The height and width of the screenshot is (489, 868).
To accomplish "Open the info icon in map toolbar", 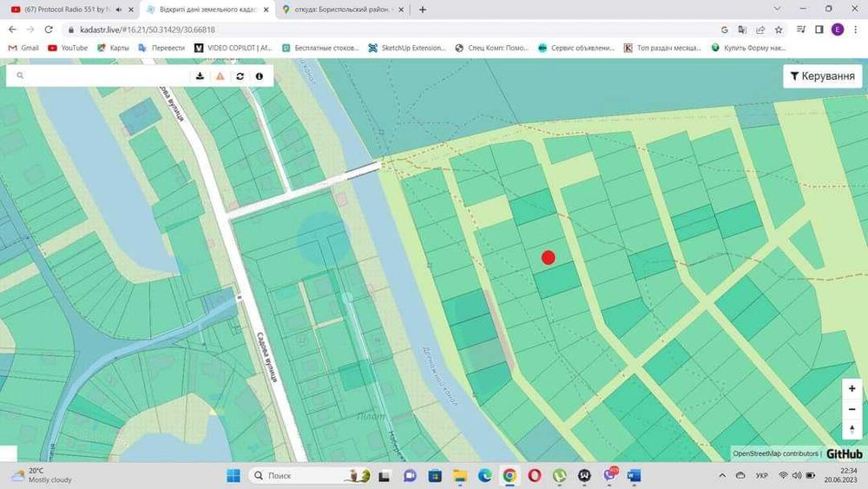I will [x=259, y=76].
